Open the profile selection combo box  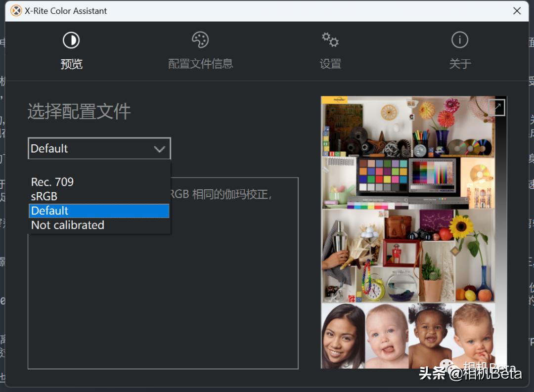pos(99,148)
